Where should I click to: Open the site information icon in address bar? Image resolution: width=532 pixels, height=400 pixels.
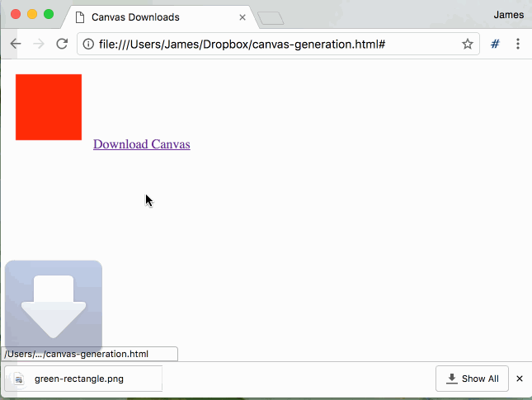pyautogui.click(x=88, y=44)
